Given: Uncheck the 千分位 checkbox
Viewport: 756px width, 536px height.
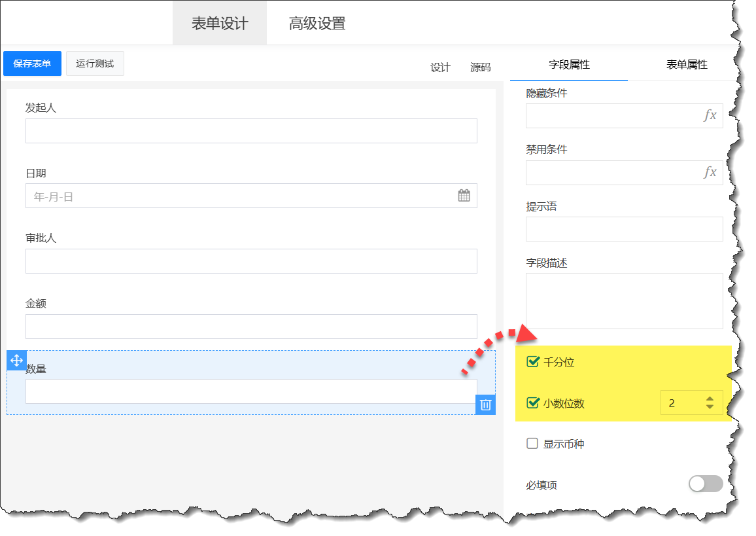Looking at the screenshot, I should click(533, 362).
